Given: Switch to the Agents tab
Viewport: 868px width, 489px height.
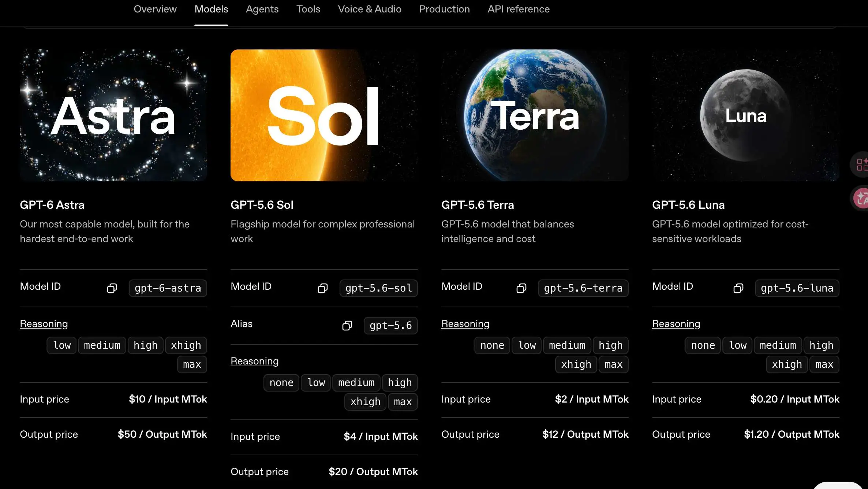Looking at the screenshot, I should [262, 9].
